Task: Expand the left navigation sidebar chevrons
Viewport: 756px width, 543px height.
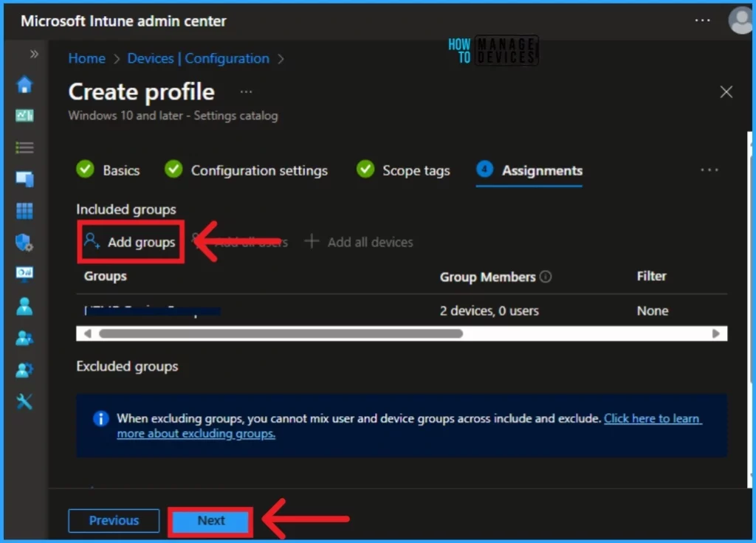Action: pyautogui.click(x=34, y=54)
